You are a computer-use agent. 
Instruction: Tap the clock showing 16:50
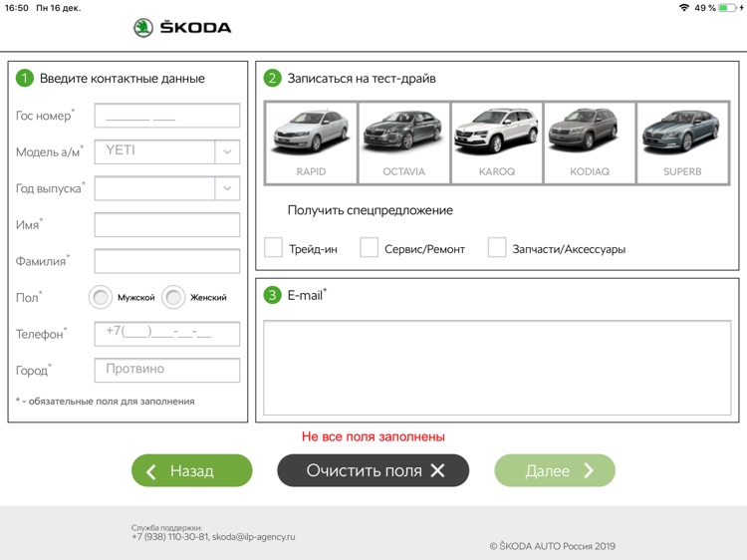tap(17, 8)
